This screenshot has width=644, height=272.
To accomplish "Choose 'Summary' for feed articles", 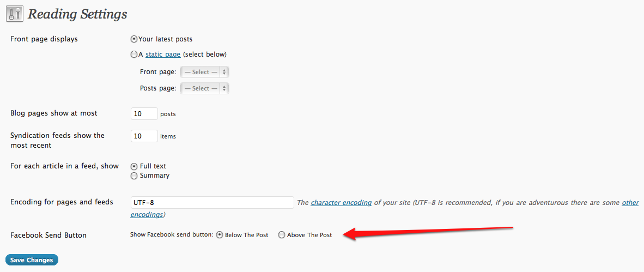I will click(134, 176).
